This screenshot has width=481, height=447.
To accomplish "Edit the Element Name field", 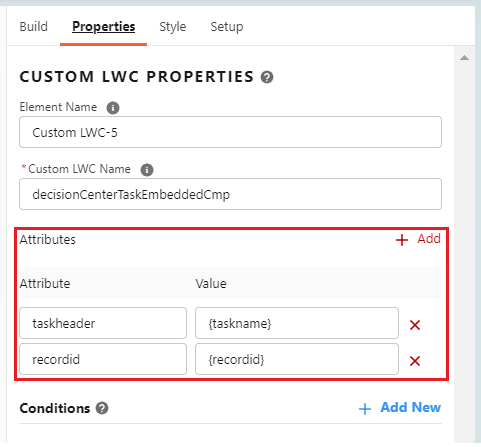I will [x=230, y=132].
